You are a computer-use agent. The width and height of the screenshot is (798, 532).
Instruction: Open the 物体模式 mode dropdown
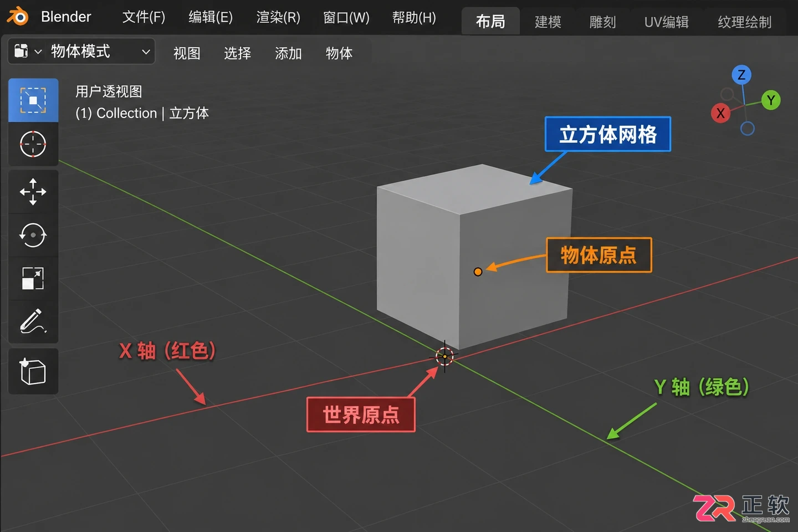[x=100, y=52]
